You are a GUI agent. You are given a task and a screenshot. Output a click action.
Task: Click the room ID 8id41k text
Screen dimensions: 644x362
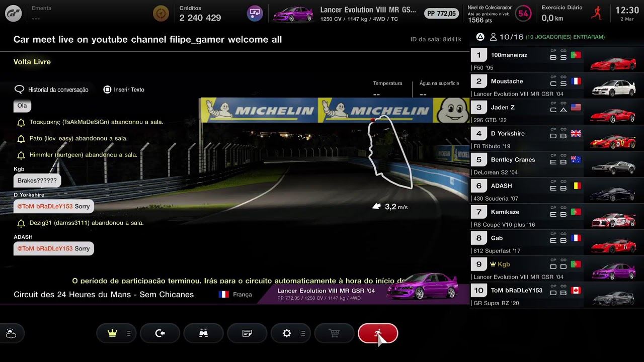click(x=436, y=39)
